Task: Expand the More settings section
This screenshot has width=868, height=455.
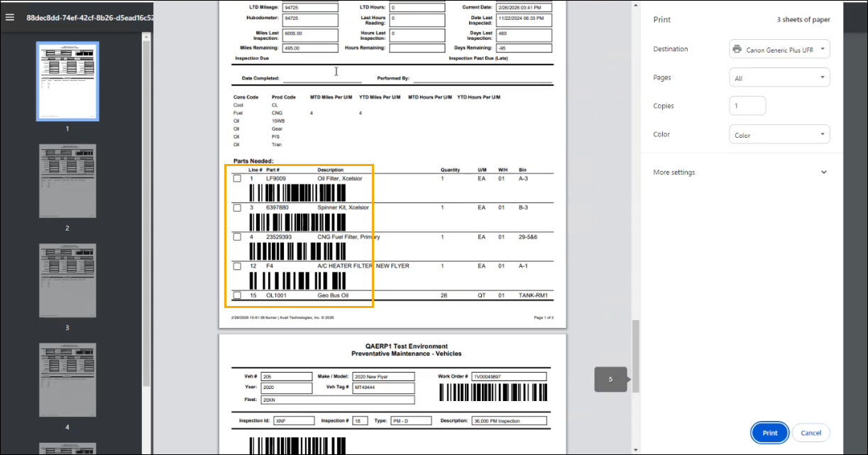Action: pyautogui.click(x=740, y=172)
